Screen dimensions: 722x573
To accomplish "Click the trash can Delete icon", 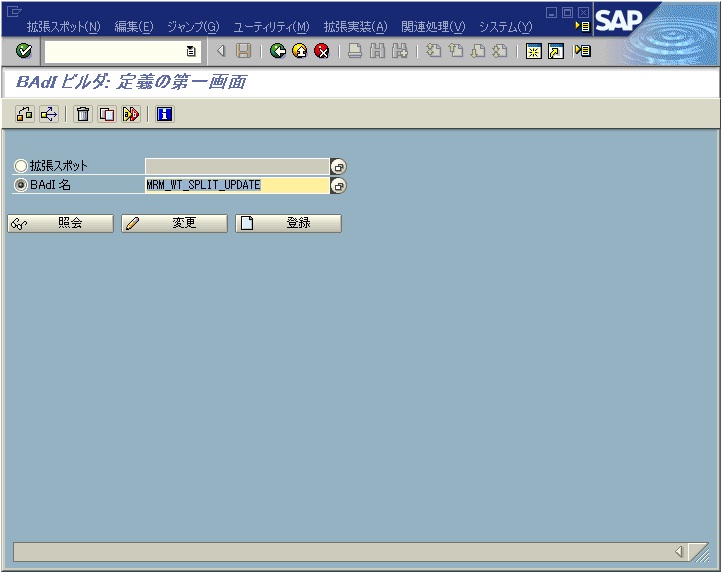I will click(83, 115).
